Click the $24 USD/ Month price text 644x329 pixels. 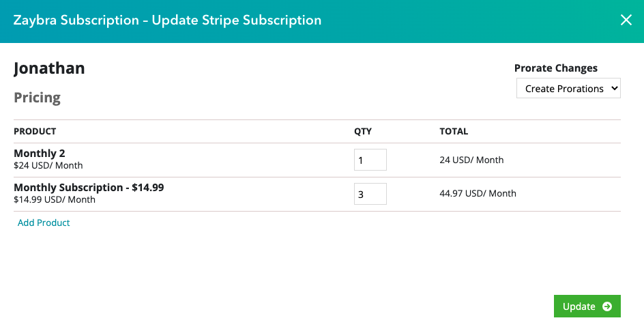pos(48,166)
